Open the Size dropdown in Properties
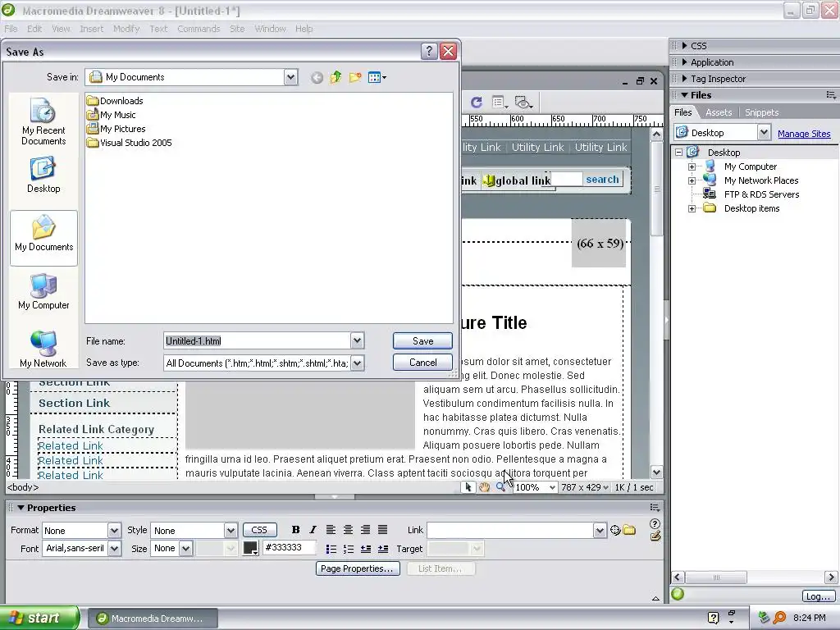Viewport: 840px width, 630px height. point(185,549)
